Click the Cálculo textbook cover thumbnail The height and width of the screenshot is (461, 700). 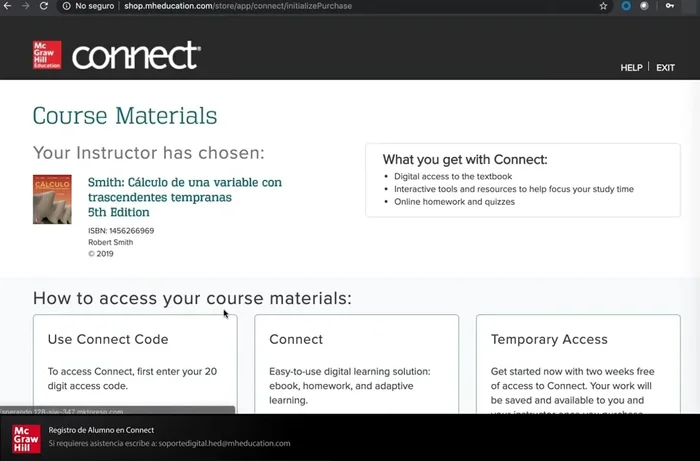pyautogui.click(x=52, y=199)
